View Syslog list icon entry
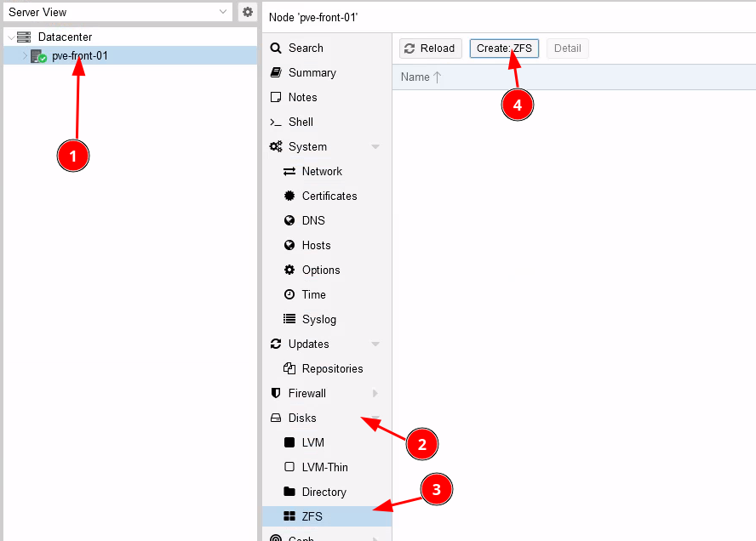 click(289, 319)
